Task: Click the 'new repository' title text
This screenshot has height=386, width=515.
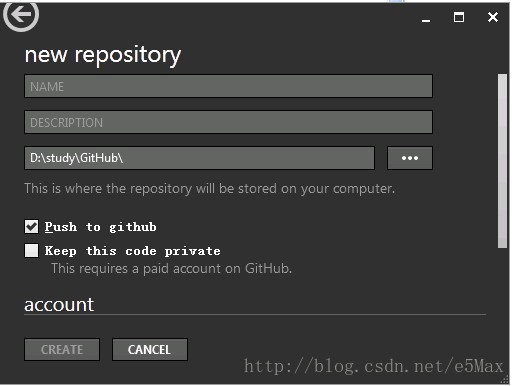Action: coord(103,55)
